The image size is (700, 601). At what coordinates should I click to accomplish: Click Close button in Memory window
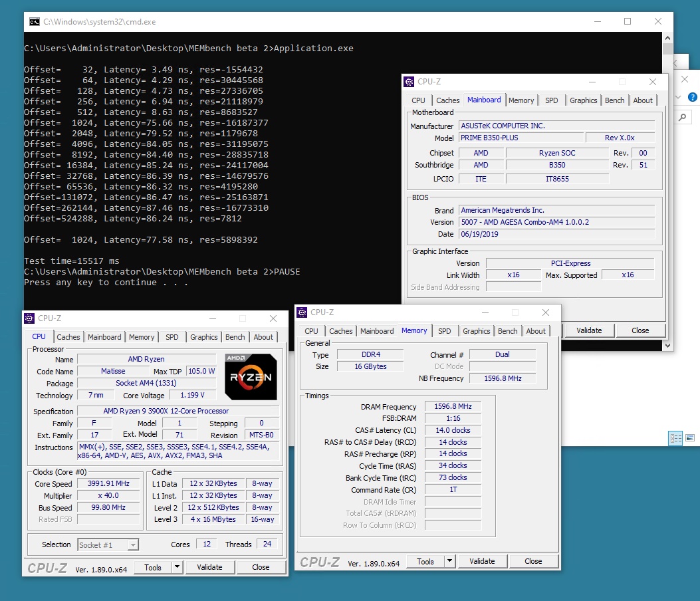(533, 561)
